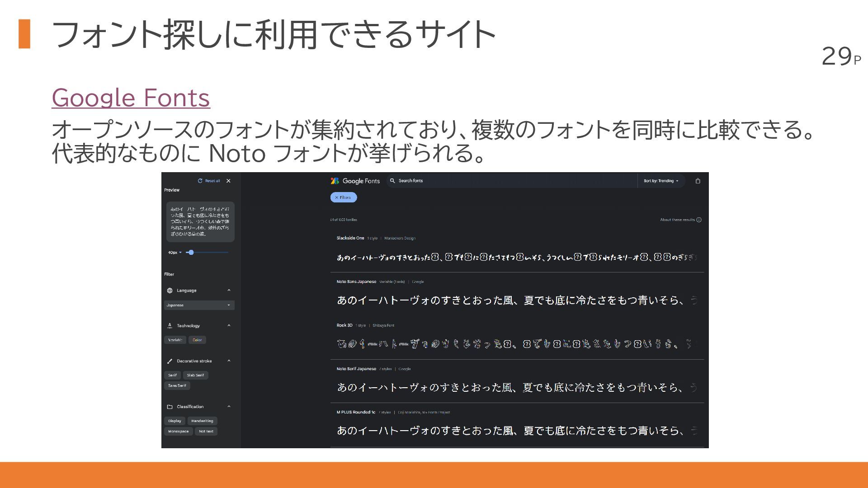
Task: Open the Japanese language dropdown
Action: (199, 305)
